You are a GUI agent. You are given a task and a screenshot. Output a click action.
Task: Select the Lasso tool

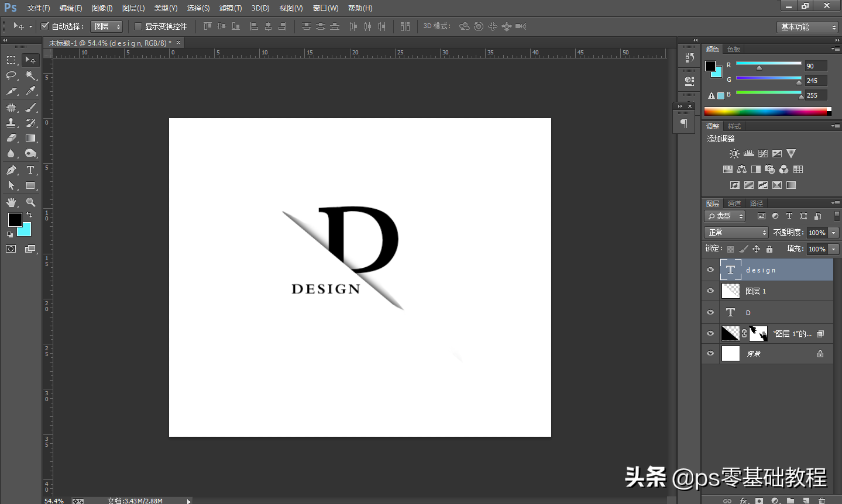point(11,75)
